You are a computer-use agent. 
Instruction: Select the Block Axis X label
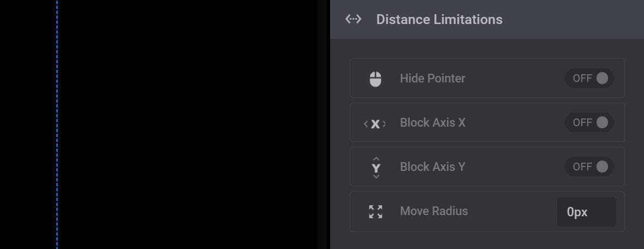(432, 122)
